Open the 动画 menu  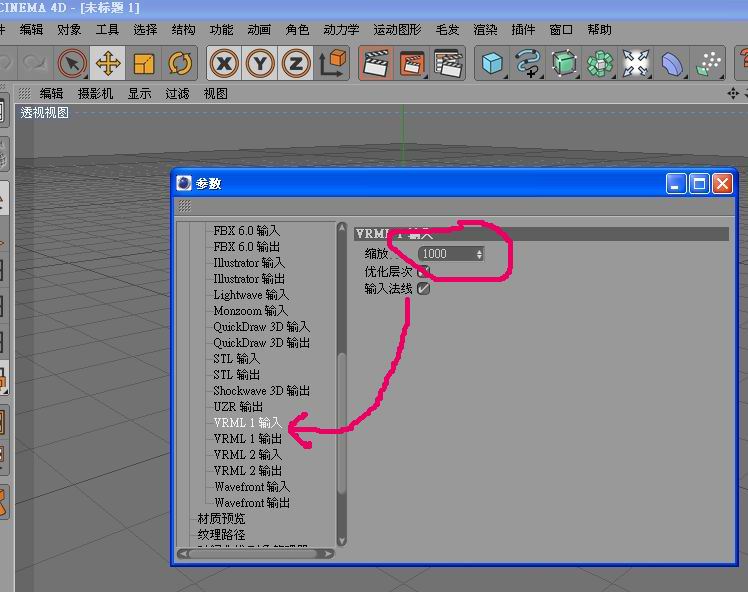[x=259, y=30]
